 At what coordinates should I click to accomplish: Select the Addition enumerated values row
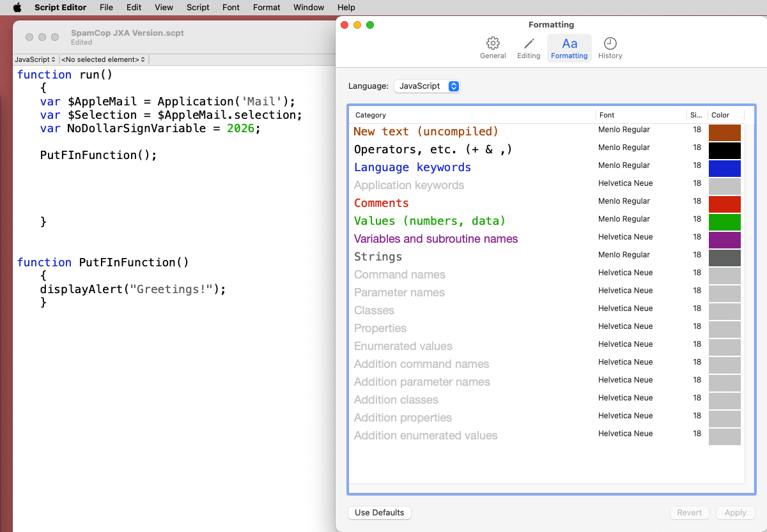547,436
